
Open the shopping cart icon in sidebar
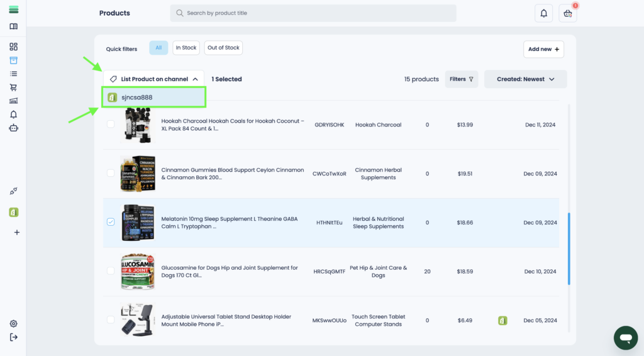pyautogui.click(x=13, y=87)
